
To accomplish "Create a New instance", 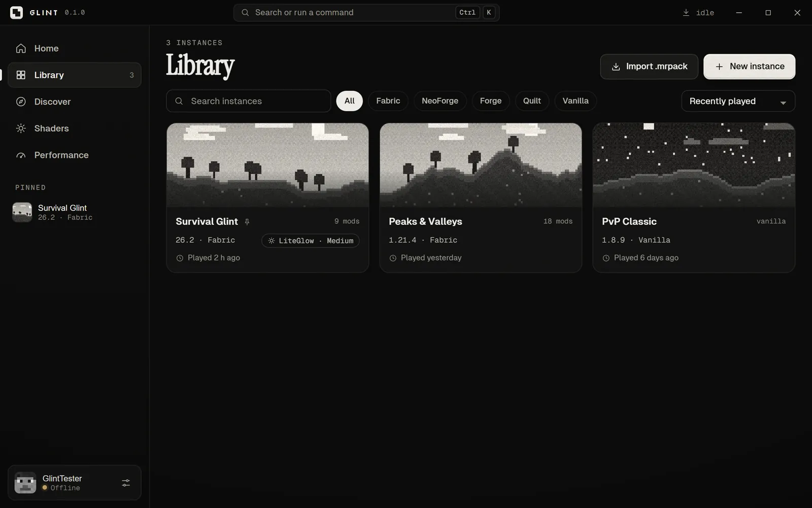I will tap(750, 67).
